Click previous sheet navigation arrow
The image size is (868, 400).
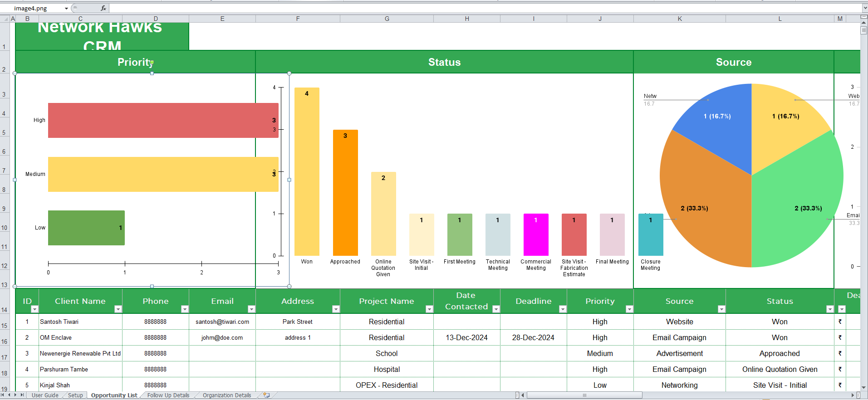9,395
